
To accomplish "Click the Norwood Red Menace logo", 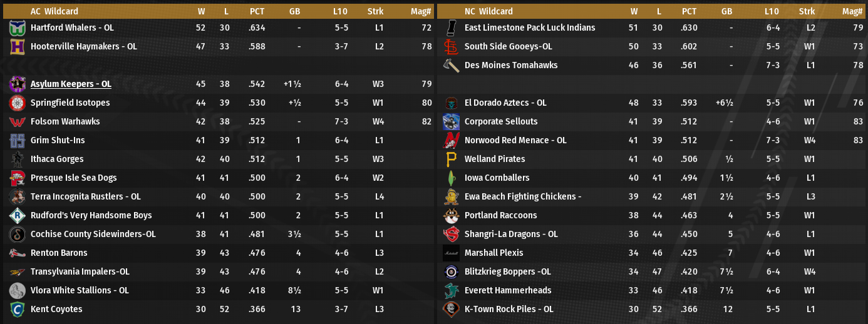I will 451,141.
